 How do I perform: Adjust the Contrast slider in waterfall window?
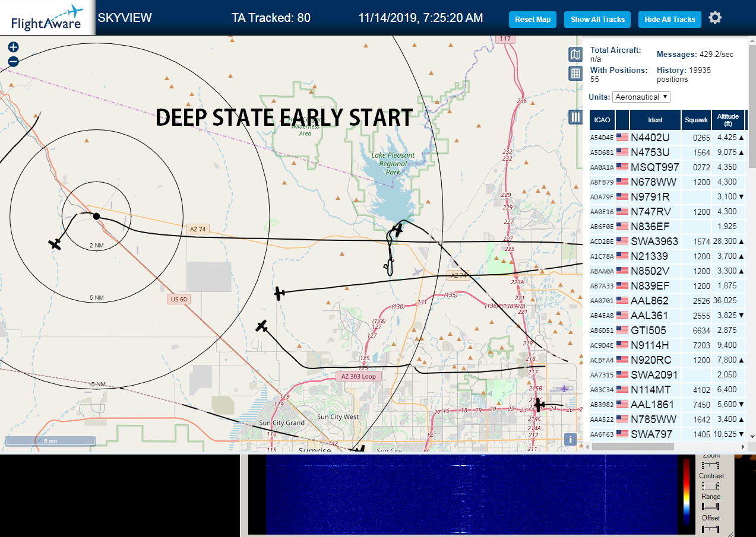pyautogui.click(x=710, y=486)
